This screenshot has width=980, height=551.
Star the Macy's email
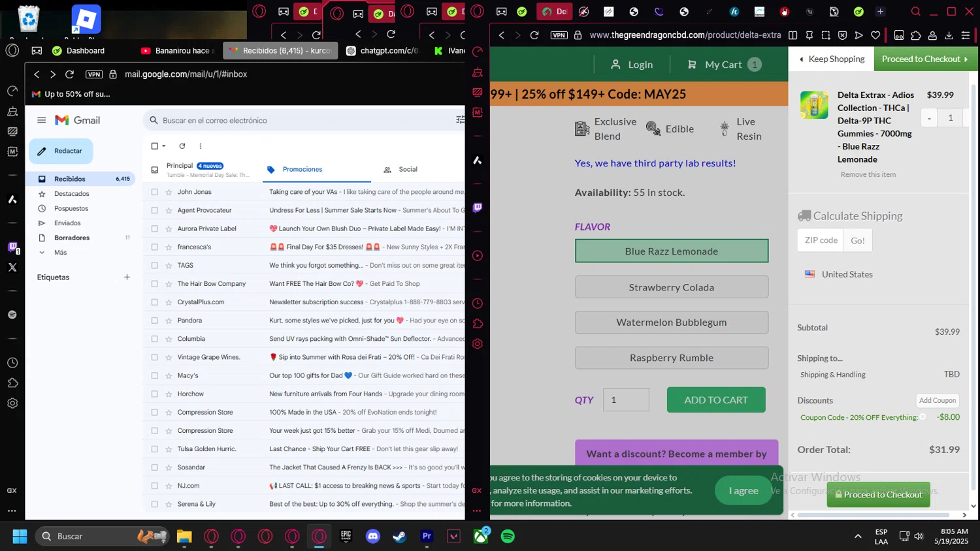(x=169, y=375)
